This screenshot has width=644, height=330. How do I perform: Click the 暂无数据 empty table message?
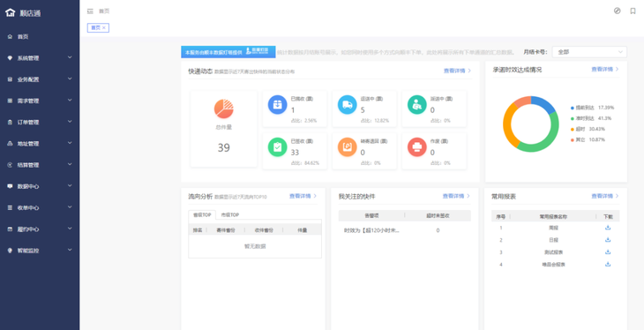coord(255,246)
